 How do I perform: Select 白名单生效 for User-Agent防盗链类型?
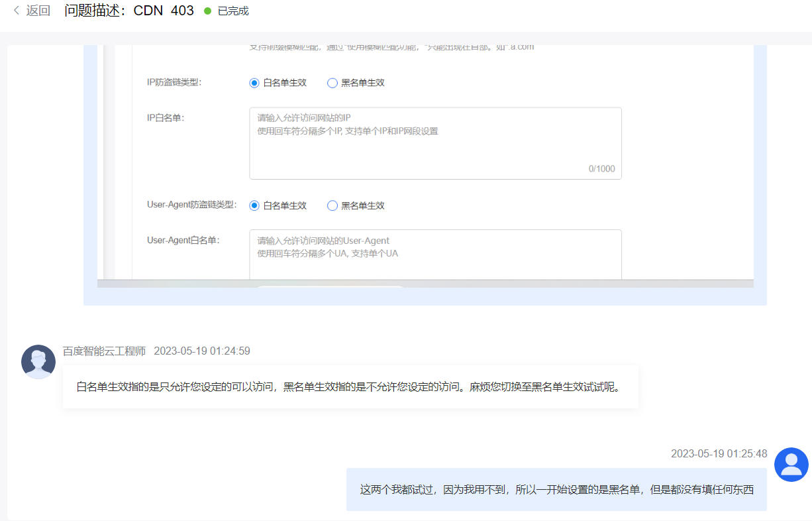pos(254,205)
